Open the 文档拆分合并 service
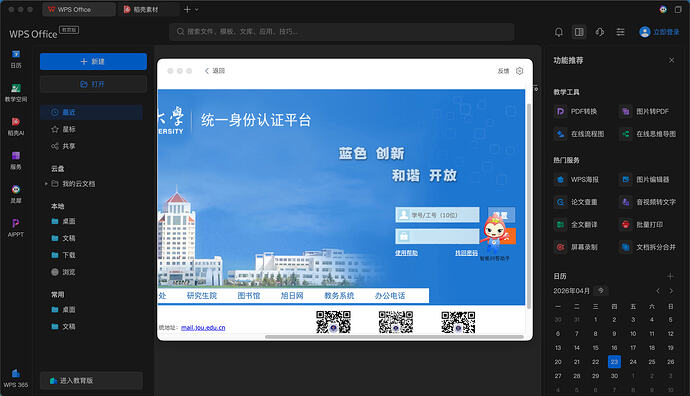This screenshot has height=396, width=690. click(648, 247)
